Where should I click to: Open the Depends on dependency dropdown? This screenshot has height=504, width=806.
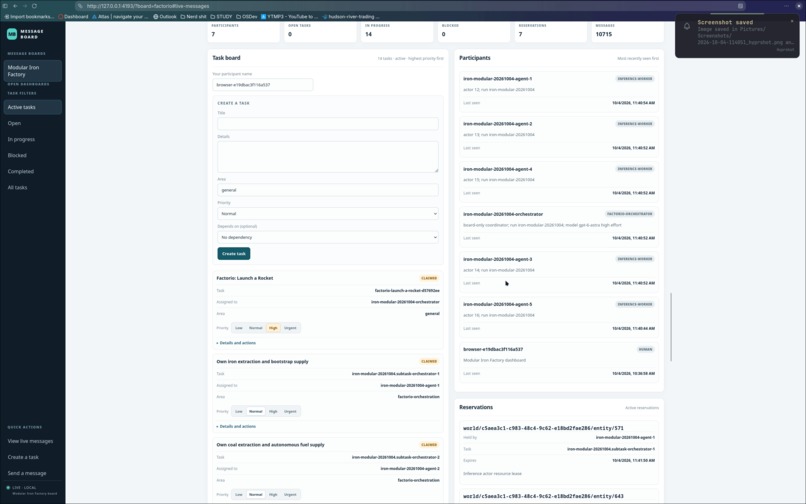[x=328, y=237]
